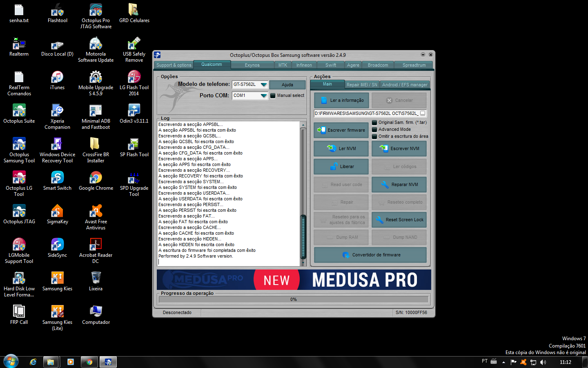This screenshot has height=368, width=588.
Task: Open Octoplus Pro JTAG Software icon
Action: point(96,16)
